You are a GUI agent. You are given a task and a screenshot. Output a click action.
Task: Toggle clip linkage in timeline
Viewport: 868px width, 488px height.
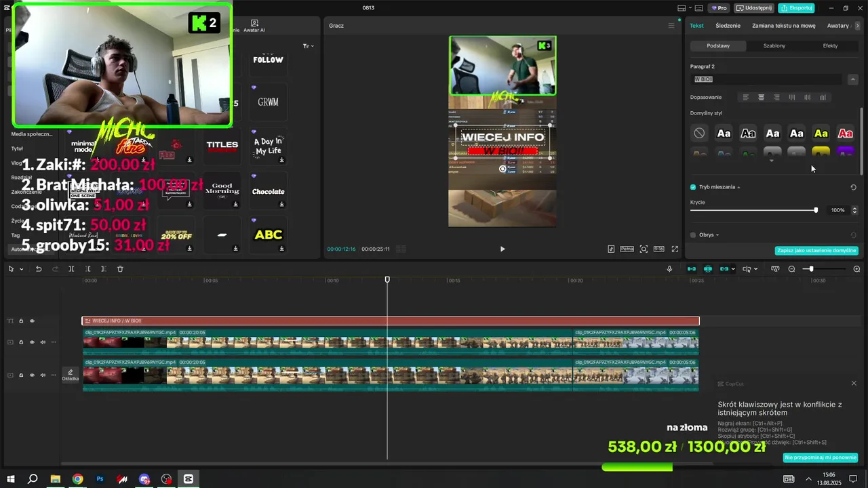coord(724,269)
